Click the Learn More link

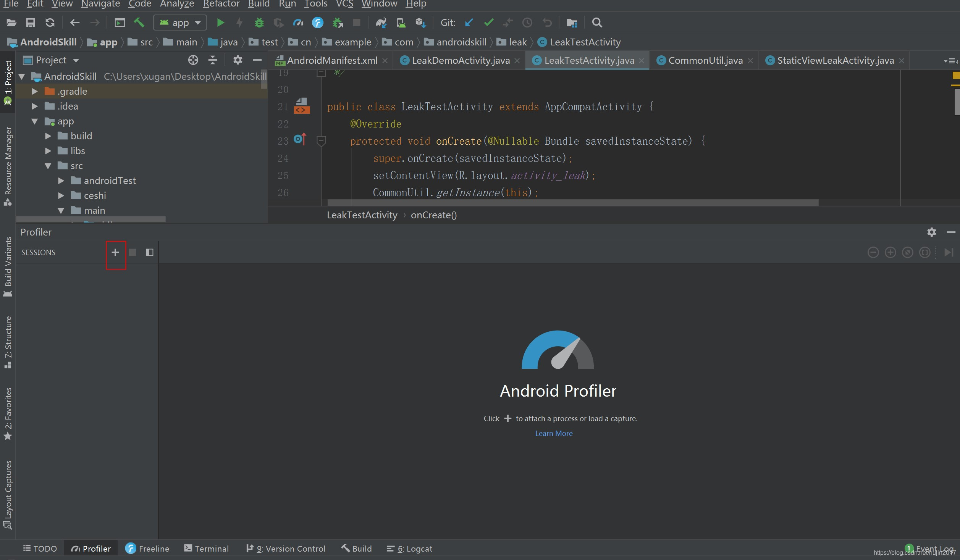tap(554, 433)
